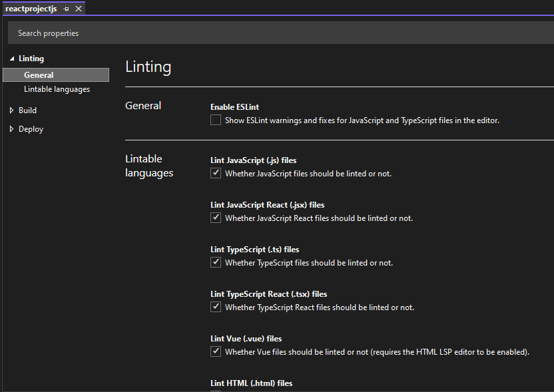Pin the reactprojectjs tab
The height and width of the screenshot is (392, 554).
67,8
